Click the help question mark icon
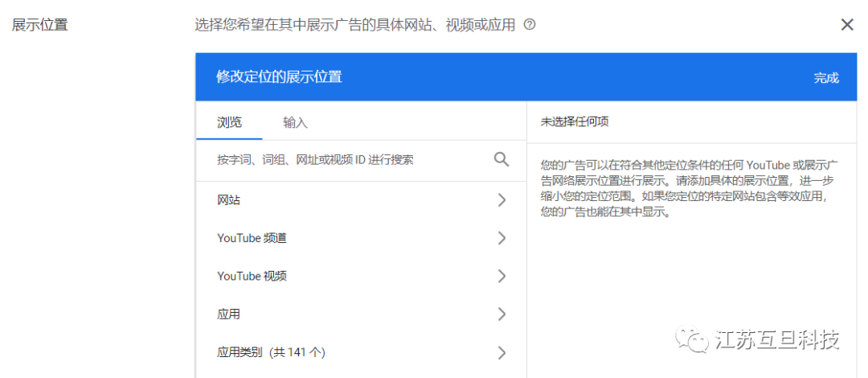Screen dimensions: 868x378 (530, 25)
